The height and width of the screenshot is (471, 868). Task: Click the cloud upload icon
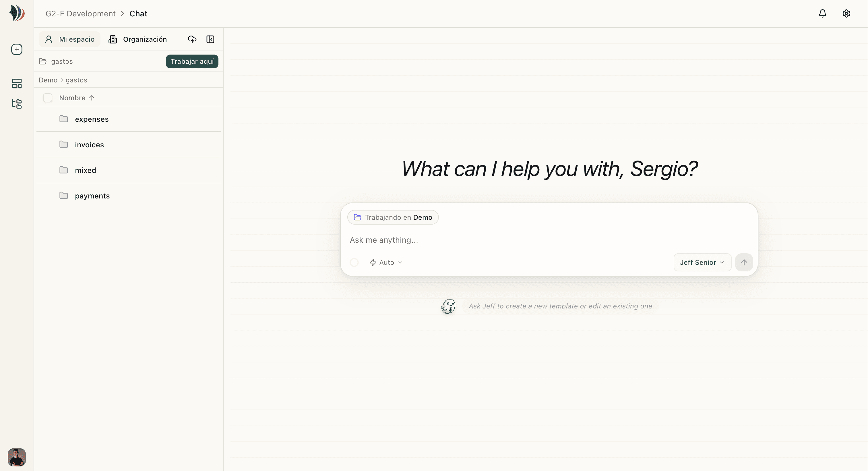192,39
